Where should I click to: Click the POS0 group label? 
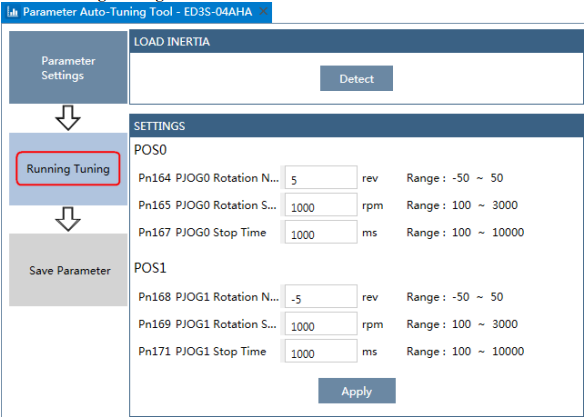point(150,150)
